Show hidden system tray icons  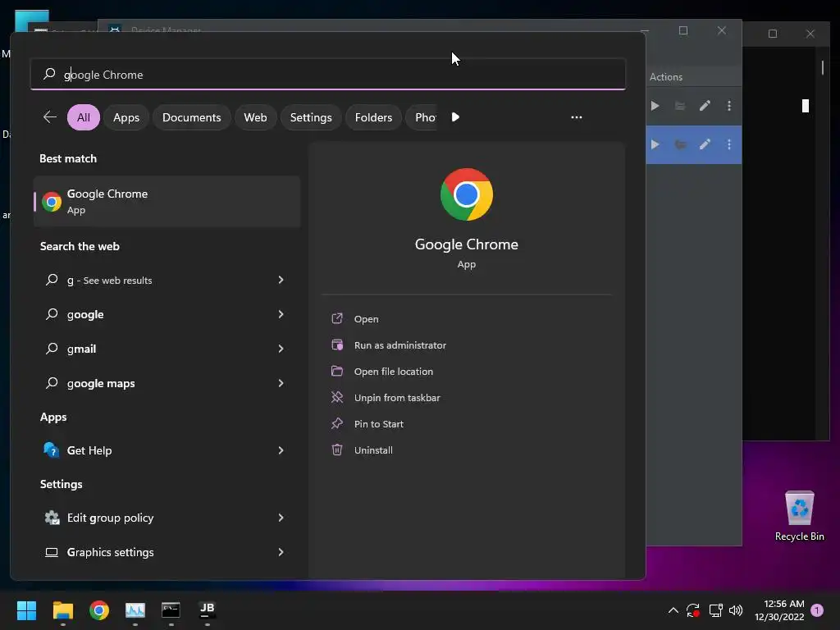click(673, 610)
